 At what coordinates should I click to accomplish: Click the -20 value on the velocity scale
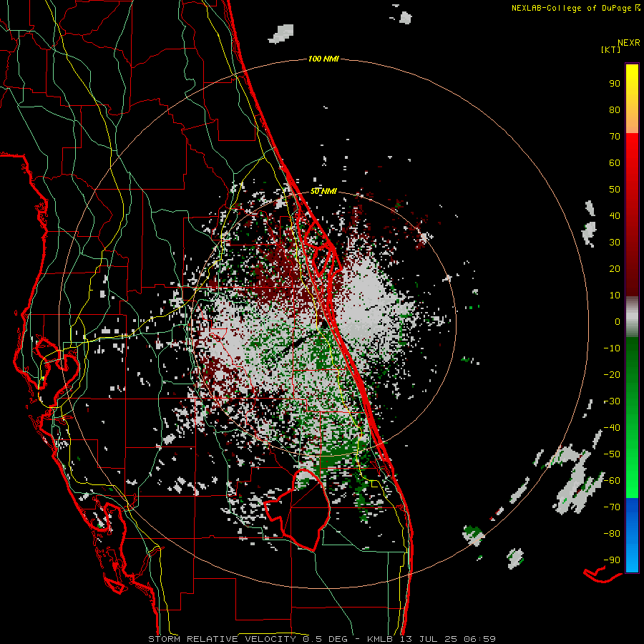[612, 374]
